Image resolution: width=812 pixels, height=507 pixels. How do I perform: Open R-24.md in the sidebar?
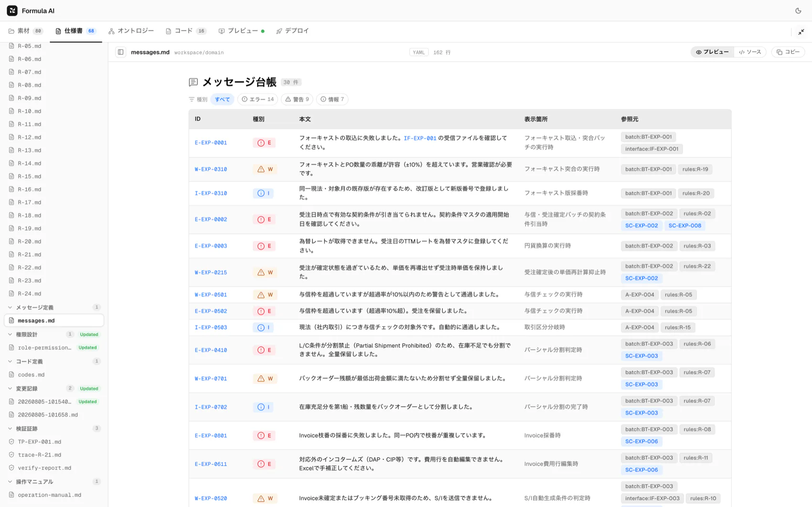pyautogui.click(x=54, y=294)
